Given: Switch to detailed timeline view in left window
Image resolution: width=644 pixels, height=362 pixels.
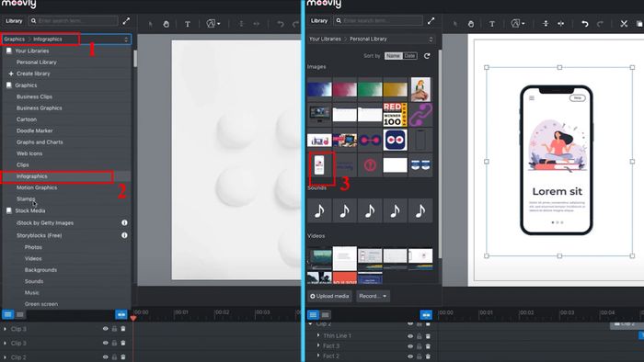Looking at the screenshot, I should [x=7, y=314].
